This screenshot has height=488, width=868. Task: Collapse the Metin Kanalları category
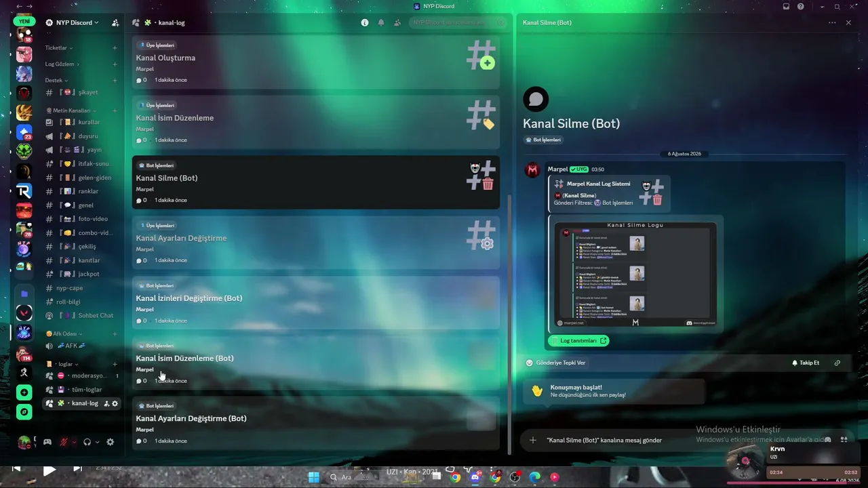[x=71, y=110]
